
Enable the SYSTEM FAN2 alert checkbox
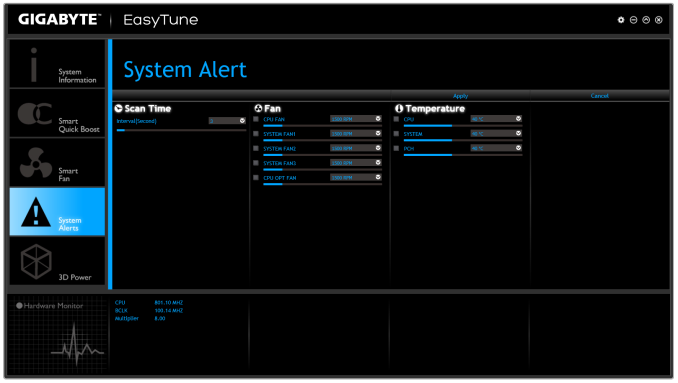click(256, 148)
